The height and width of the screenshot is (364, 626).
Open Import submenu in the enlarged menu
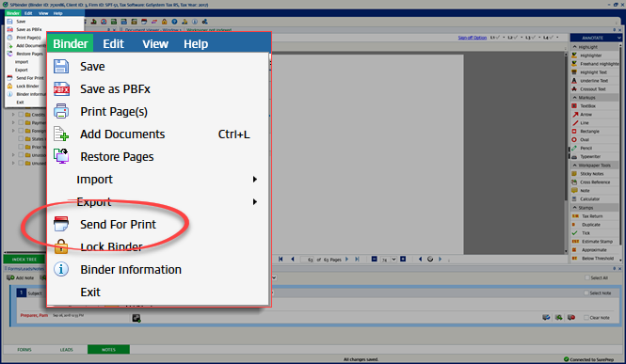[158, 180]
